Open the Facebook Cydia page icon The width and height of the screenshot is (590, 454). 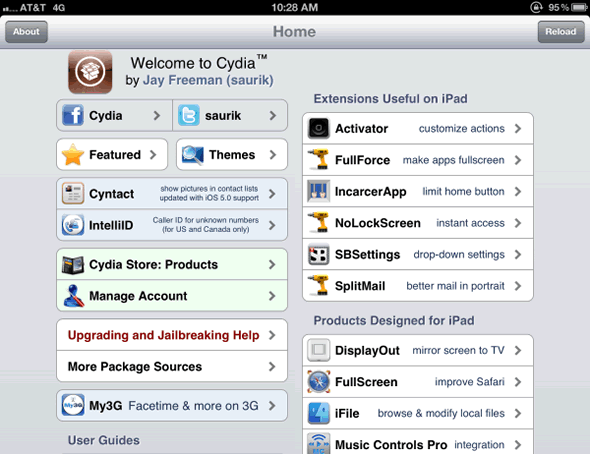pyautogui.click(x=73, y=115)
